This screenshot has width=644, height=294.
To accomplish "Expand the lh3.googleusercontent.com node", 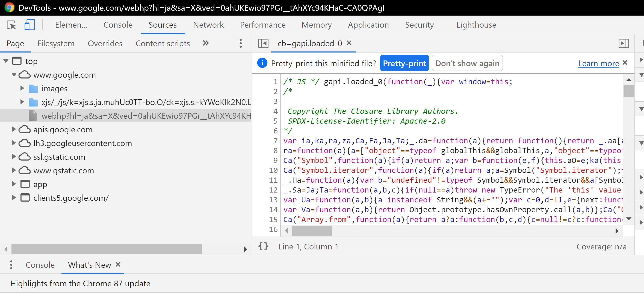I will (14, 143).
